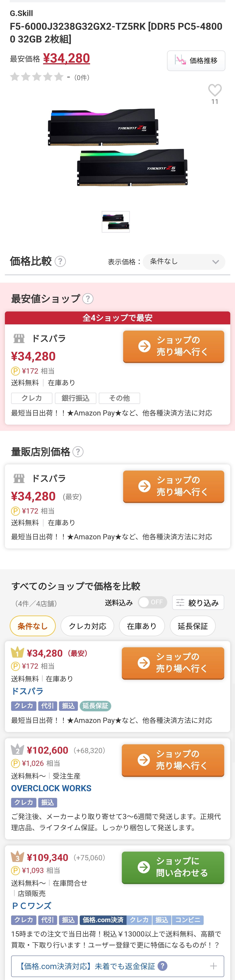Click help icon on 未着でも返金保証 banner
Screen dimensions: 235x980
coord(162,966)
